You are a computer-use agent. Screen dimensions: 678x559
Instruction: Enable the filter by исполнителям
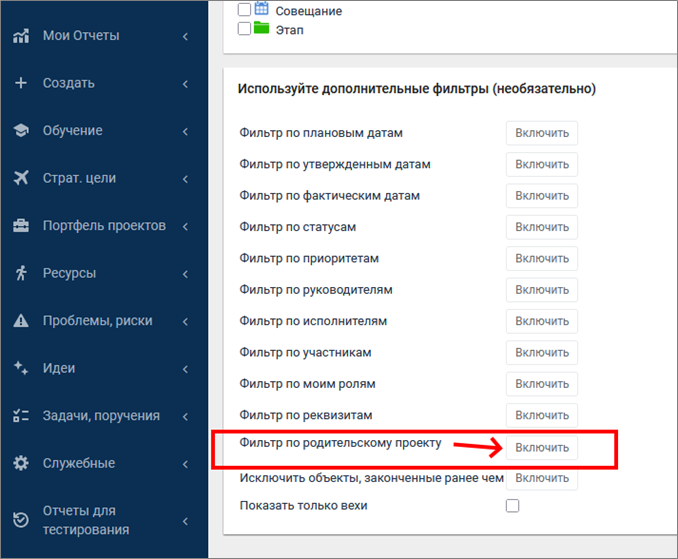coord(542,321)
